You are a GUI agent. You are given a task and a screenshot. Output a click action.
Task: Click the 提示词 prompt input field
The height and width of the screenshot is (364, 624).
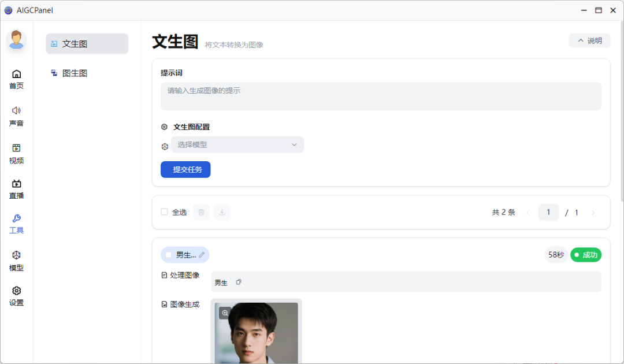click(381, 96)
